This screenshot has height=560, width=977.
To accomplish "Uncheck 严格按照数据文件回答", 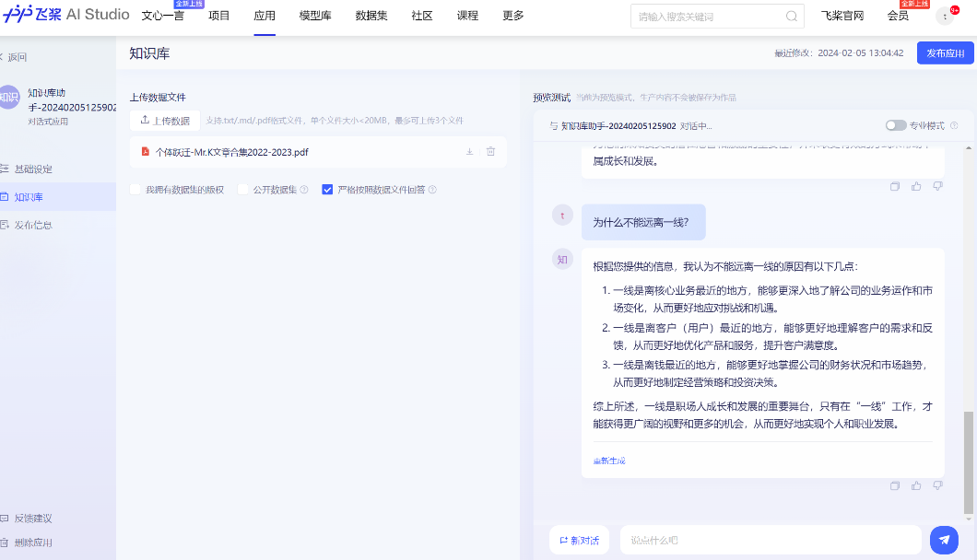I will click(327, 188).
